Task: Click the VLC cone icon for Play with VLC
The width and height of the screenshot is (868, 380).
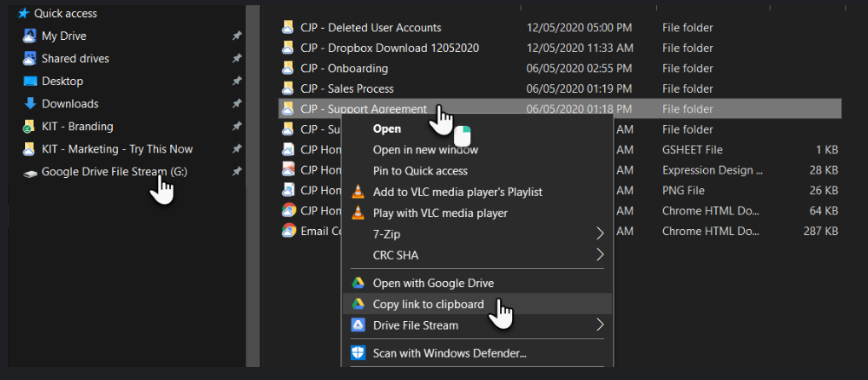Action: click(358, 213)
